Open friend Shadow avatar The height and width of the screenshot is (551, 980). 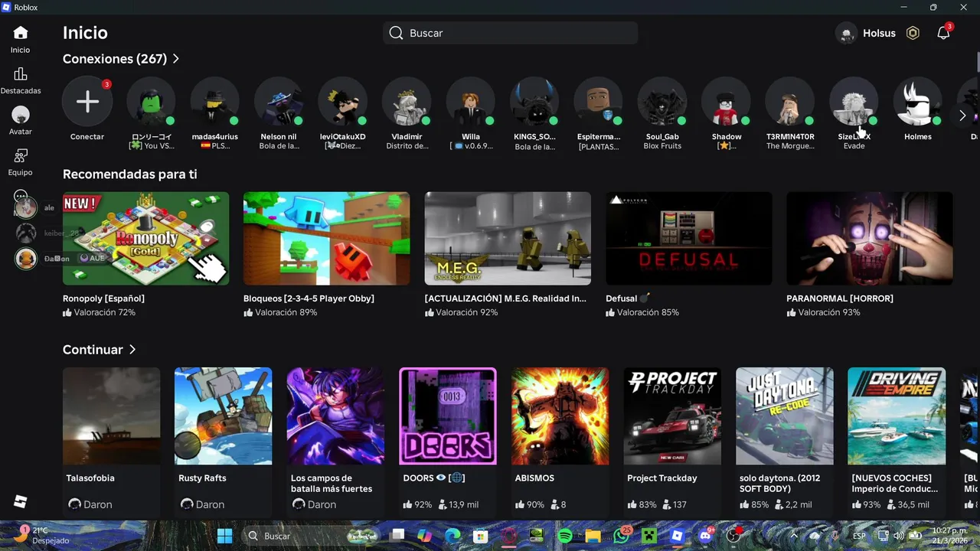coord(727,102)
